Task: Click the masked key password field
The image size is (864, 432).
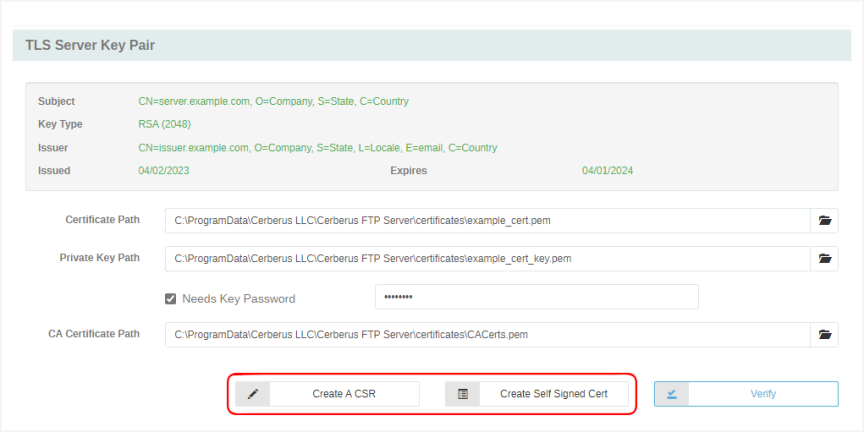Action: point(536,298)
